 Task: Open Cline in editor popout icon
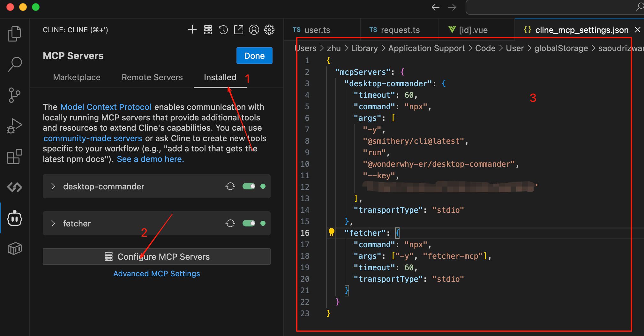(239, 30)
